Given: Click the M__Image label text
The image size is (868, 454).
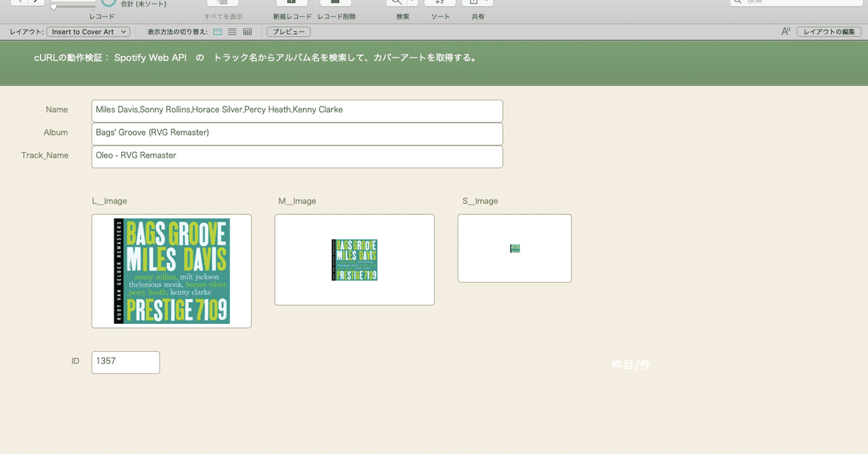Looking at the screenshot, I should pyautogui.click(x=297, y=201).
